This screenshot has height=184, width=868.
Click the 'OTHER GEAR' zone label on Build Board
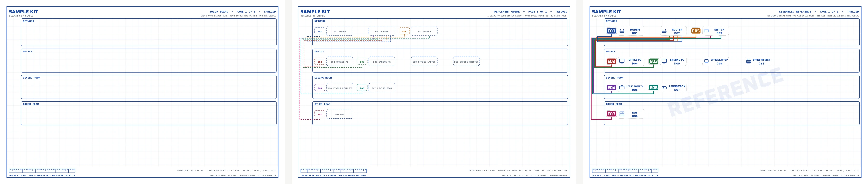(x=31, y=104)
